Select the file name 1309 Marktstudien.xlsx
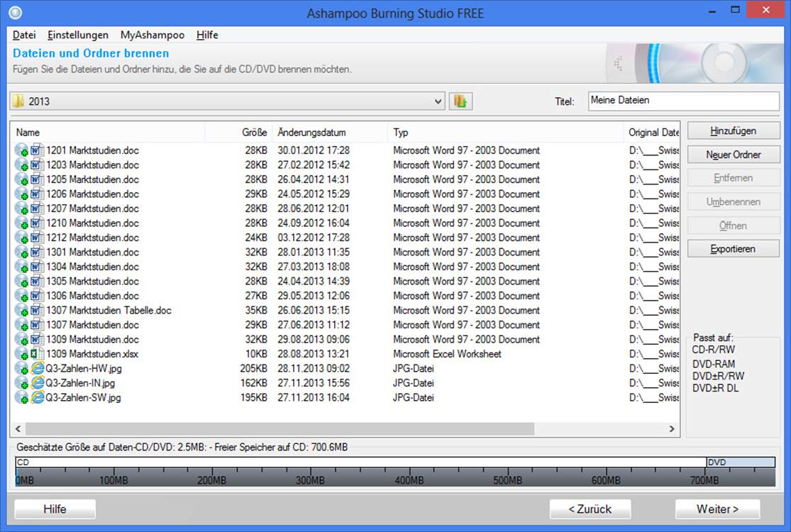Screen dimensions: 791x532 (x=92, y=354)
